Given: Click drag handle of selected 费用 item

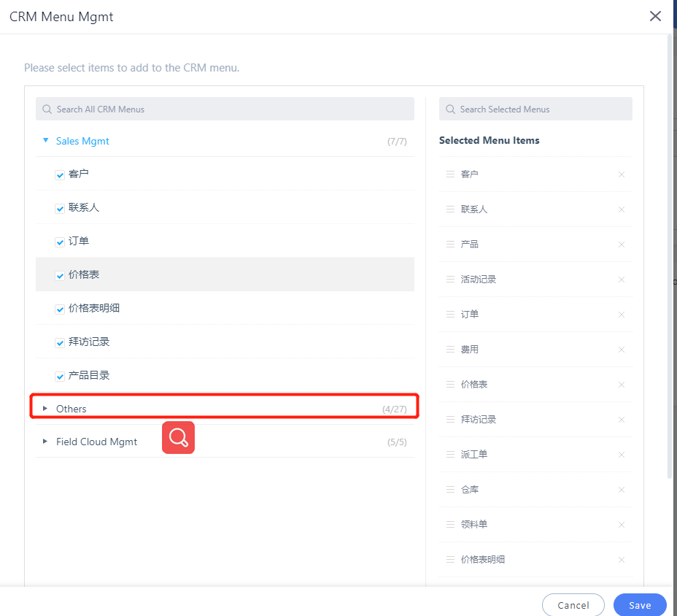Looking at the screenshot, I should (450, 349).
